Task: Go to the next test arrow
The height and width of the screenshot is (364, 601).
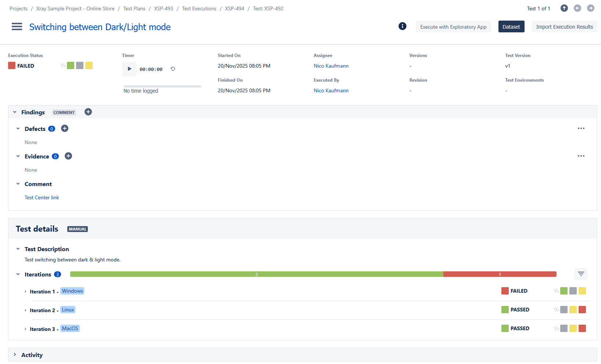Action: pos(590,8)
